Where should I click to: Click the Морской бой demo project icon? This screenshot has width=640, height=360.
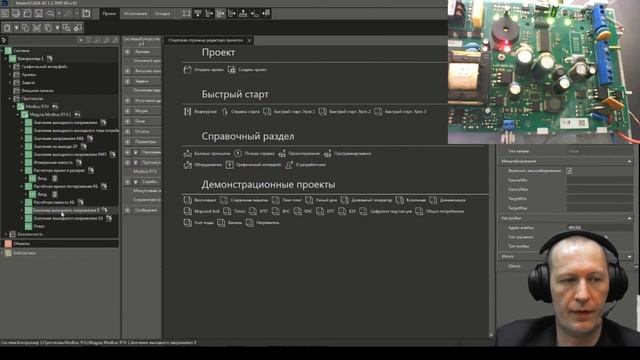click(187, 211)
